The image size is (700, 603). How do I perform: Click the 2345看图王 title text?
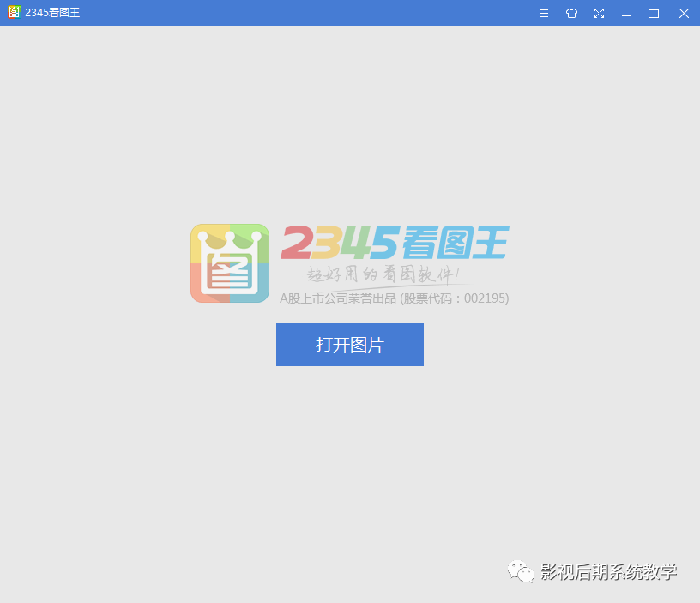pyautogui.click(x=52, y=13)
